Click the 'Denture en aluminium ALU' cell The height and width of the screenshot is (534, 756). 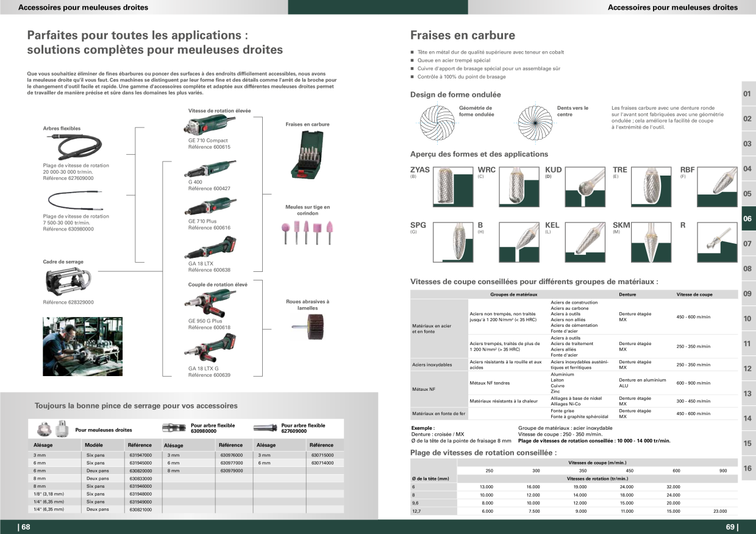pyautogui.click(x=643, y=383)
